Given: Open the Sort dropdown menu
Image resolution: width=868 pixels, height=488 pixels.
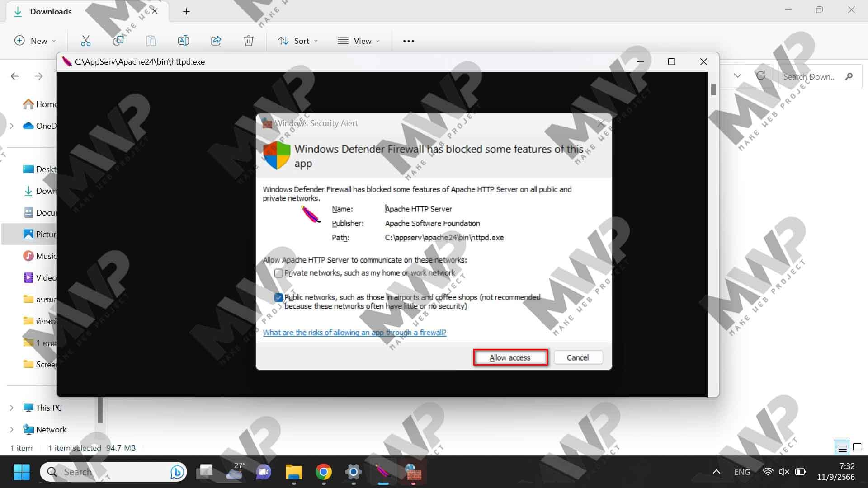Looking at the screenshot, I should [298, 41].
